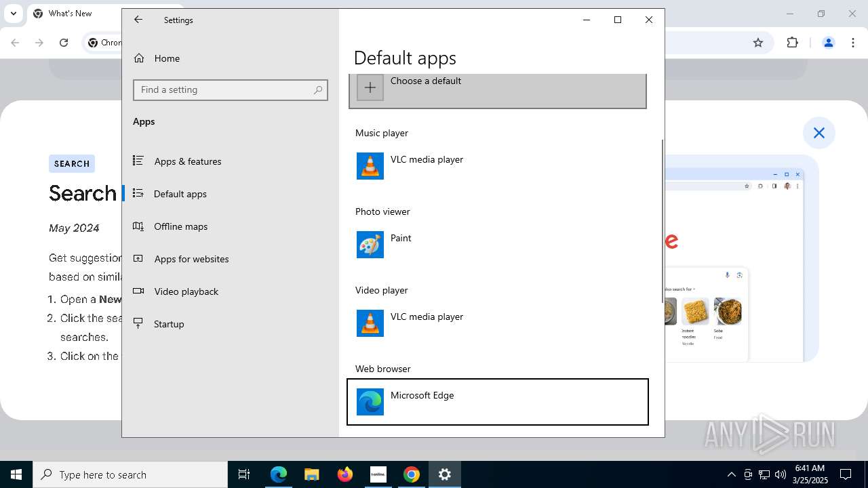Click the Offline maps icon
Screen dimensions: 868x488
pos(138,226)
